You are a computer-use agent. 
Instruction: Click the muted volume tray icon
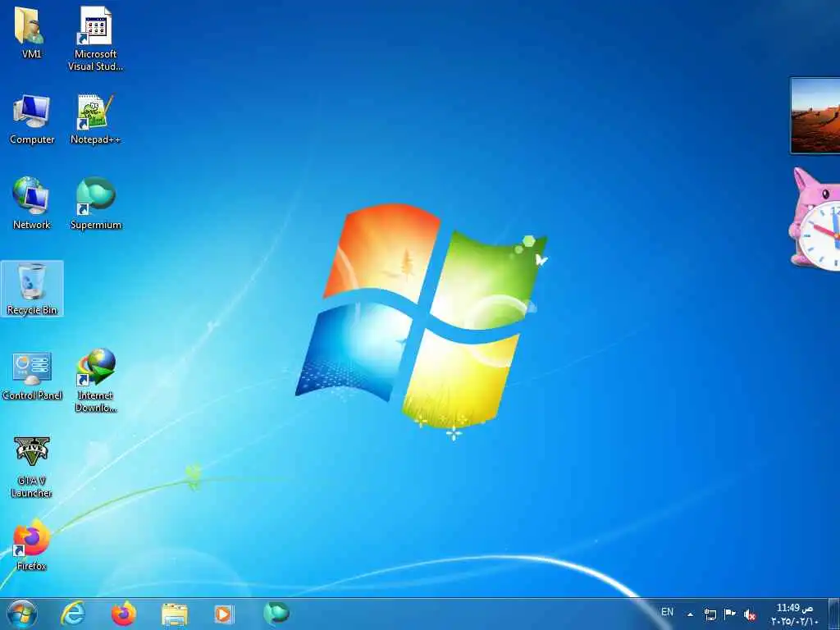(750, 614)
